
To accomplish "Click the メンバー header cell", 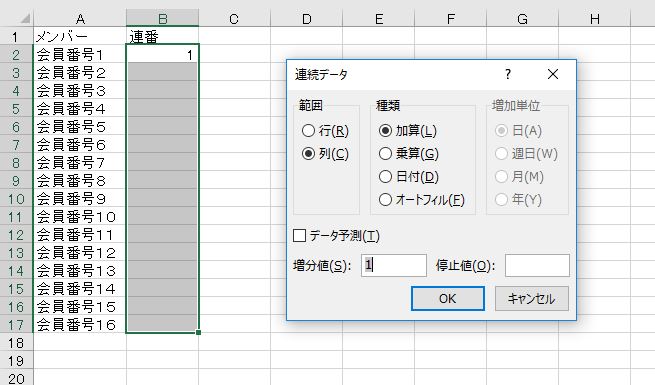I will [80, 36].
